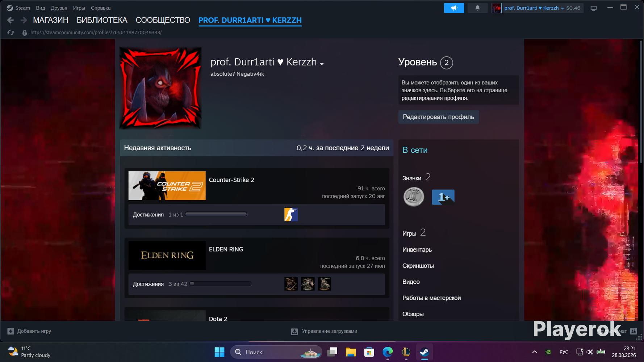Go back with the left arrow button
The image size is (644, 362).
tap(11, 20)
